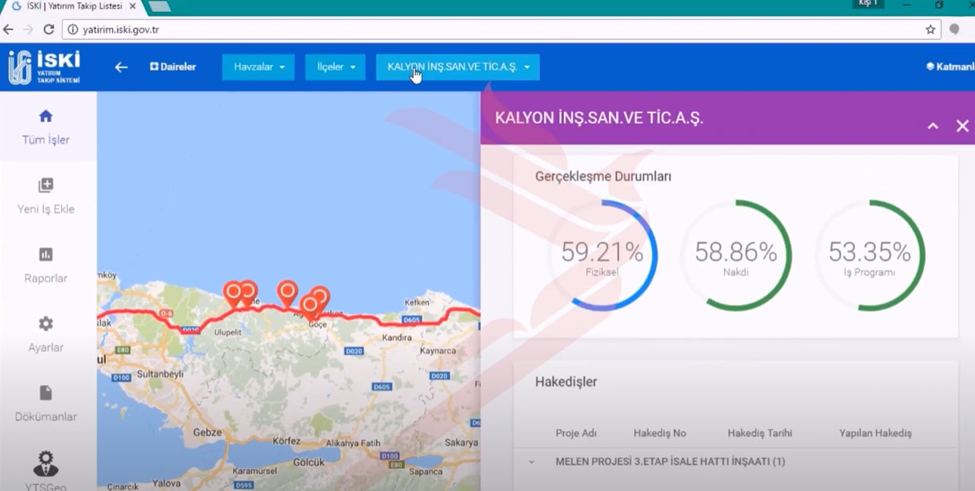This screenshot has width=975, height=491.
Task: Click the YTSGeo user avatar icon
Action: point(45,464)
